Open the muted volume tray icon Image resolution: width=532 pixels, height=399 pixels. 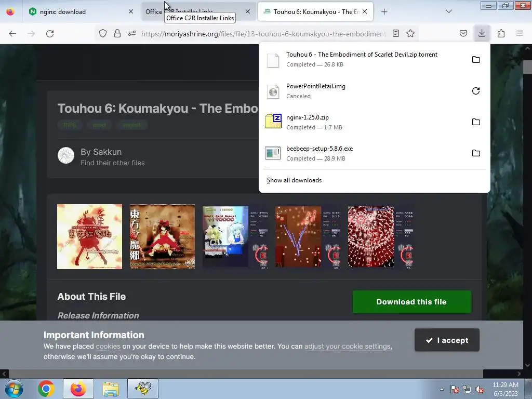(x=480, y=389)
